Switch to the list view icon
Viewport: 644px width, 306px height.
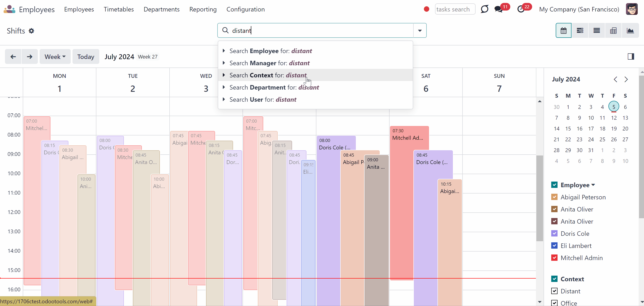tap(596, 30)
